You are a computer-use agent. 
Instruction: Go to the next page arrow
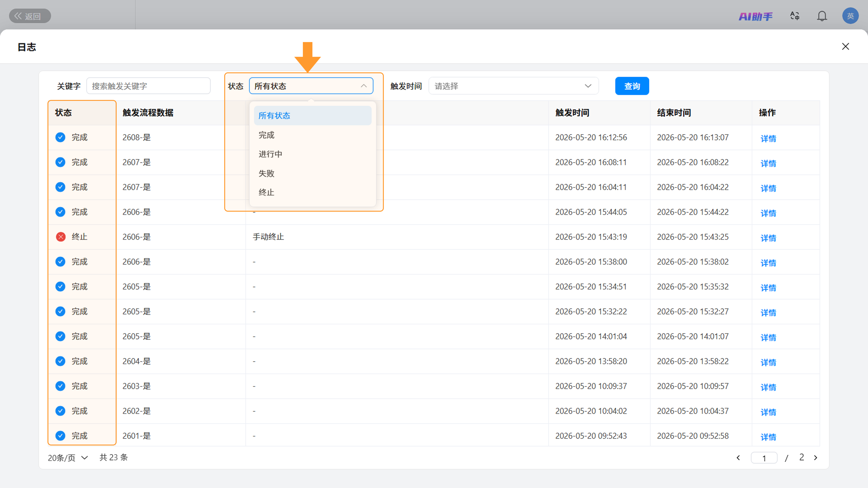click(815, 458)
